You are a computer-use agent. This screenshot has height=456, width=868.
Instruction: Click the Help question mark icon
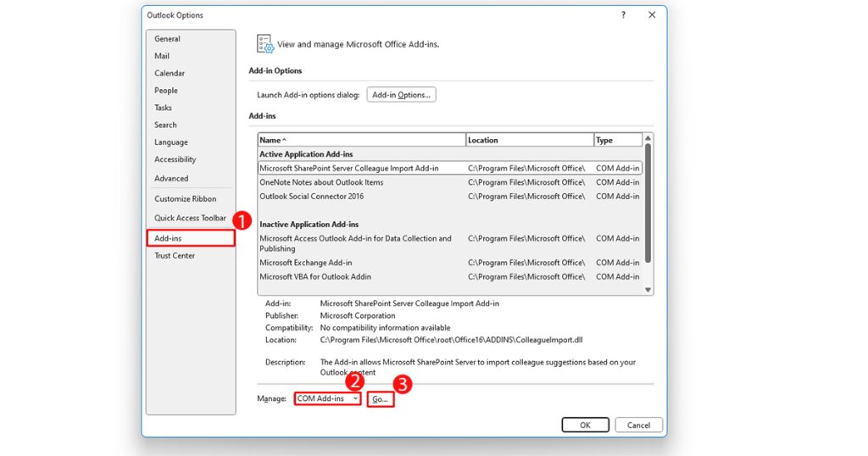(x=623, y=15)
